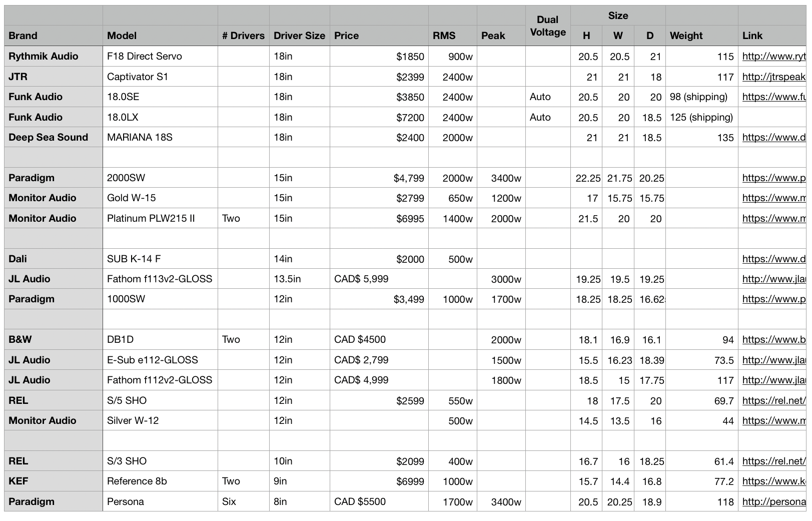The image size is (812, 521).
Task: Follow the Deep Sea Sound MARIANA 18S link
Action: click(x=773, y=138)
